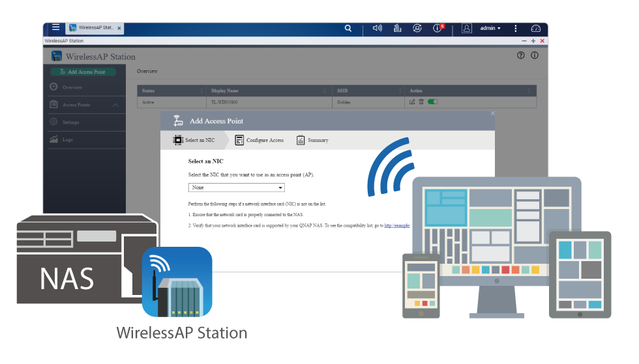Select Overview in the sidebar
Image resolution: width=639 pixels, height=364 pixels.
[x=72, y=87]
